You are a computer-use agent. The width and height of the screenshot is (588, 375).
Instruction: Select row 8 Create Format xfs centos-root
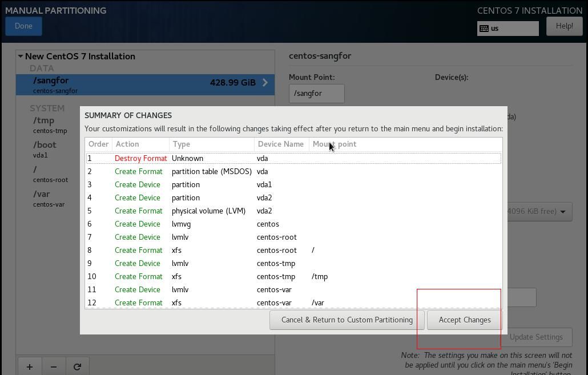(293, 250)
